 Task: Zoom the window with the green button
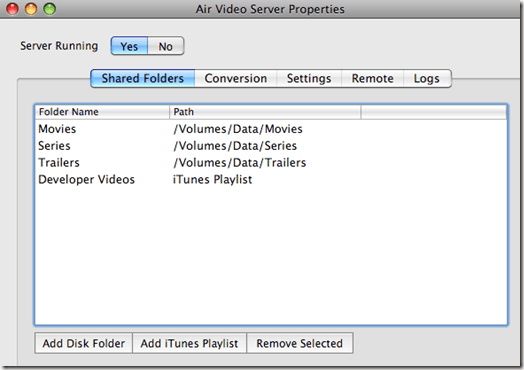coord(50,8)
